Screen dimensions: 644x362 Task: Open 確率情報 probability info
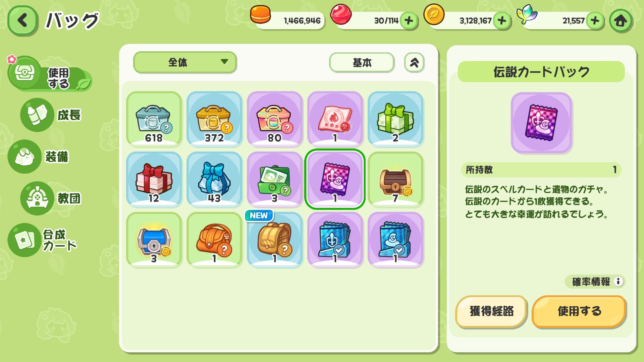pos(595,282)
